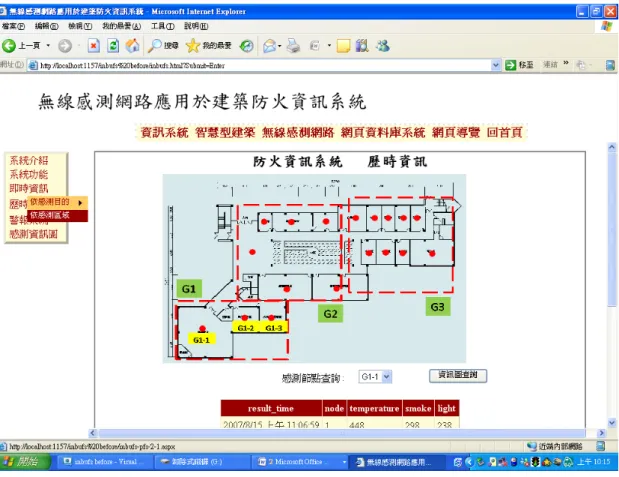Click the yellow G1-3 sensor label

tap(274, 327)
